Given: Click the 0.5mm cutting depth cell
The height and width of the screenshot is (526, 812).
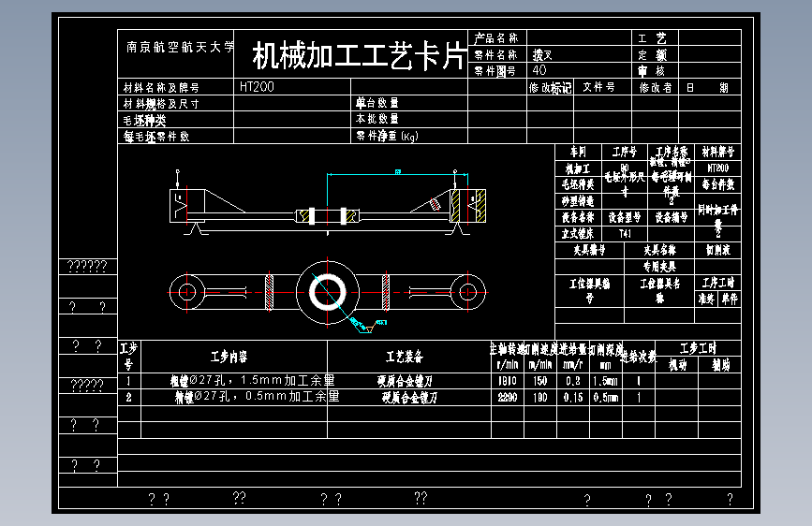Looking at the screenshot, I should pyautogui.click(x=605, y=397).
